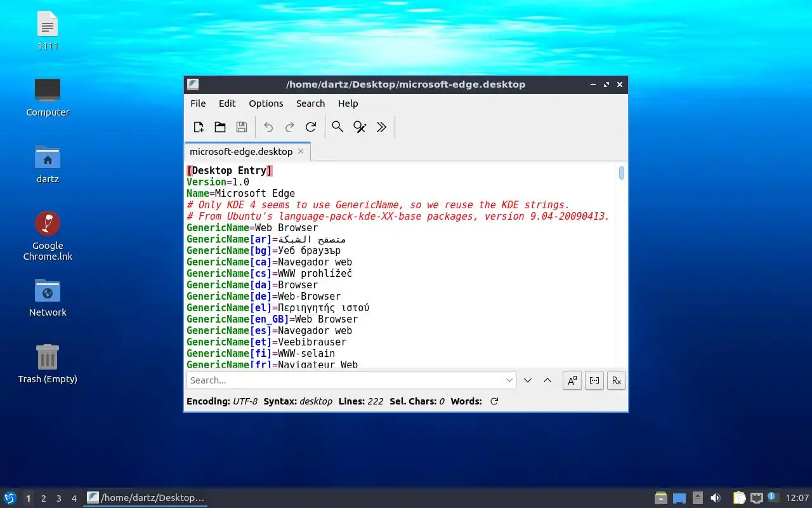812x508 pixels.
Task: Click the 12:07 clock in the panel
Action: [797, 498]
